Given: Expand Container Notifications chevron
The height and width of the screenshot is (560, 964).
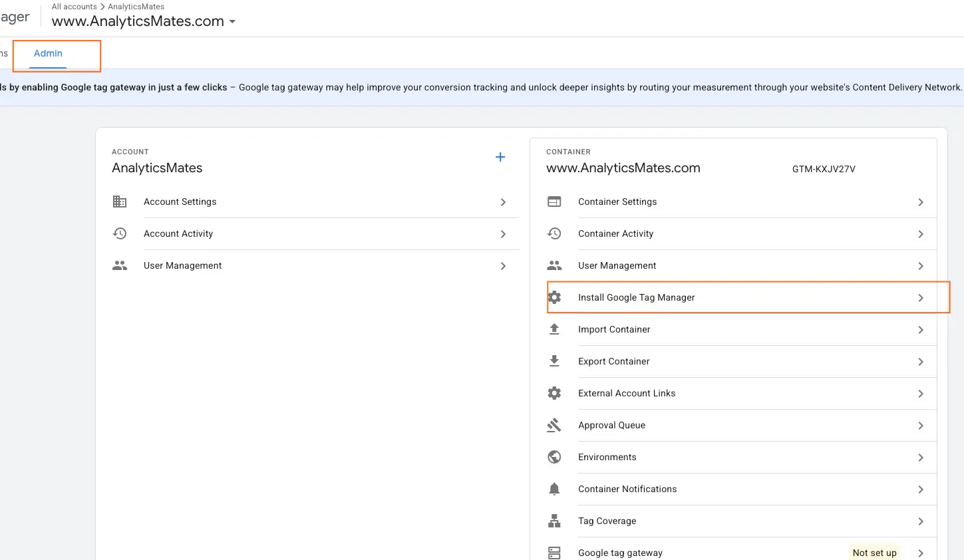Looking at the screenshot, I should (921, 490).
